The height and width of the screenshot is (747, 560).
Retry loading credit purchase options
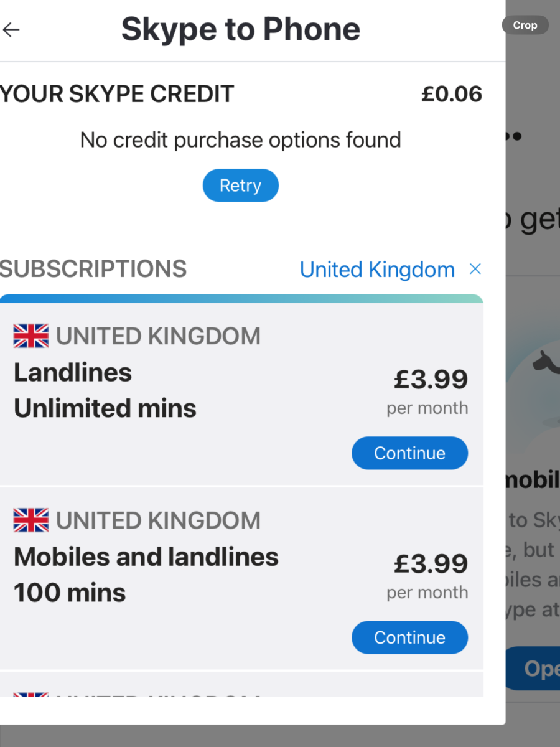pyautogui.click(x=240, y=186)
